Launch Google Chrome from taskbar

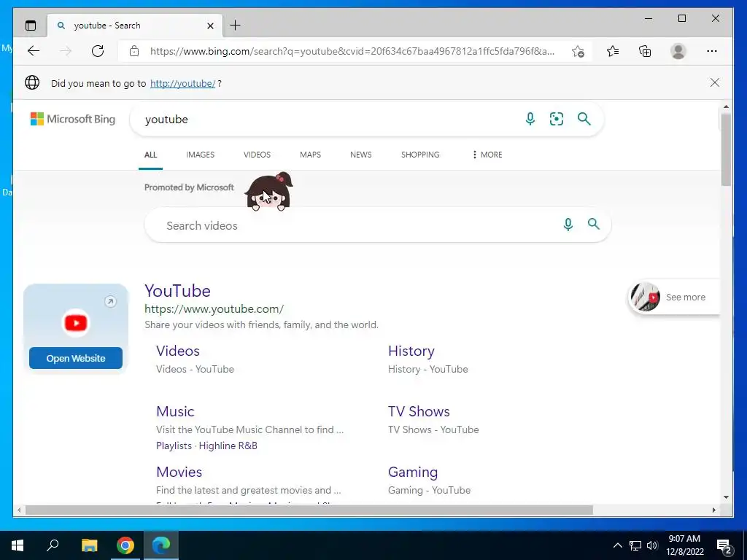[125, 545]
